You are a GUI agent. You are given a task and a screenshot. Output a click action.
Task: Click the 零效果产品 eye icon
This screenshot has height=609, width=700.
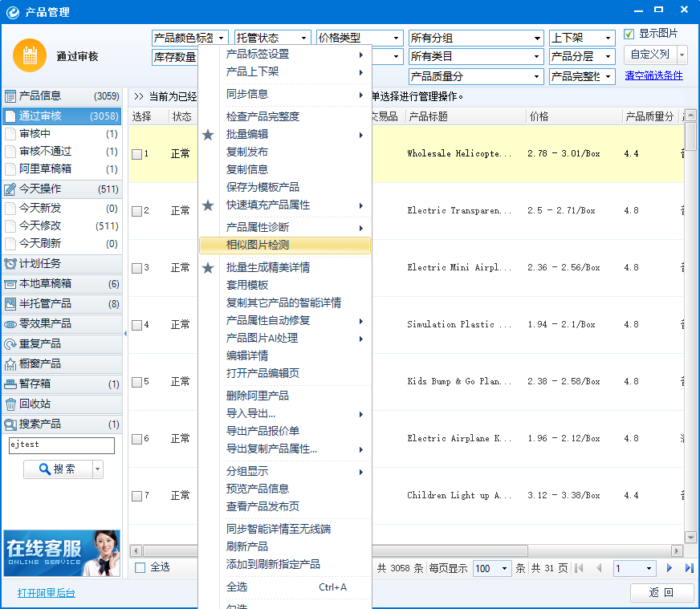(x=10, y=324)
